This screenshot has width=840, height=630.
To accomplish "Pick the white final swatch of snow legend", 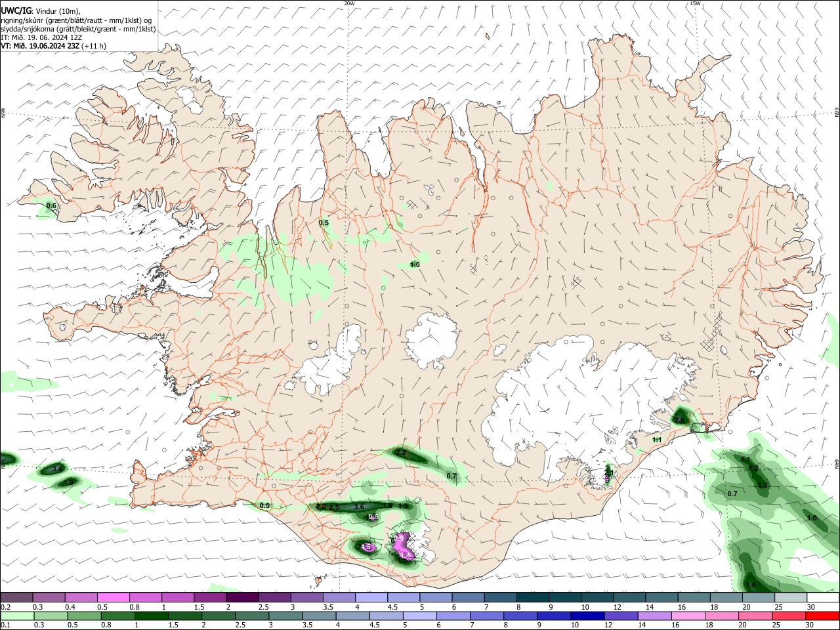I will click(823, 598).
